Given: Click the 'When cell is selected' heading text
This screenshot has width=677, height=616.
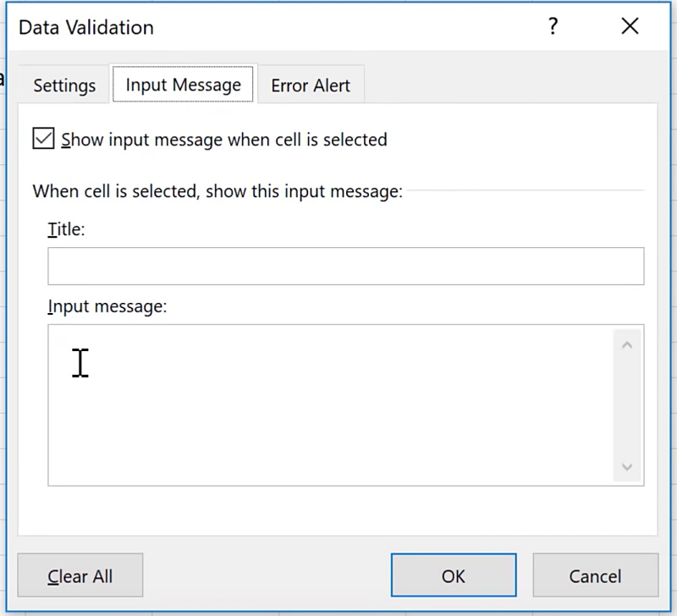Looking at the screenshot, I should pos(217,191).
